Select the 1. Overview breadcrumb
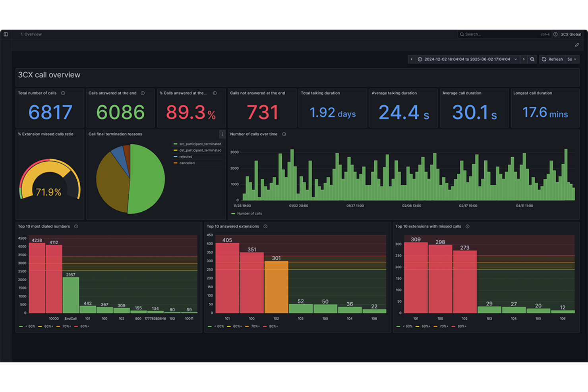The width and height of the screenshot is (588, 392). pos(31,34)
